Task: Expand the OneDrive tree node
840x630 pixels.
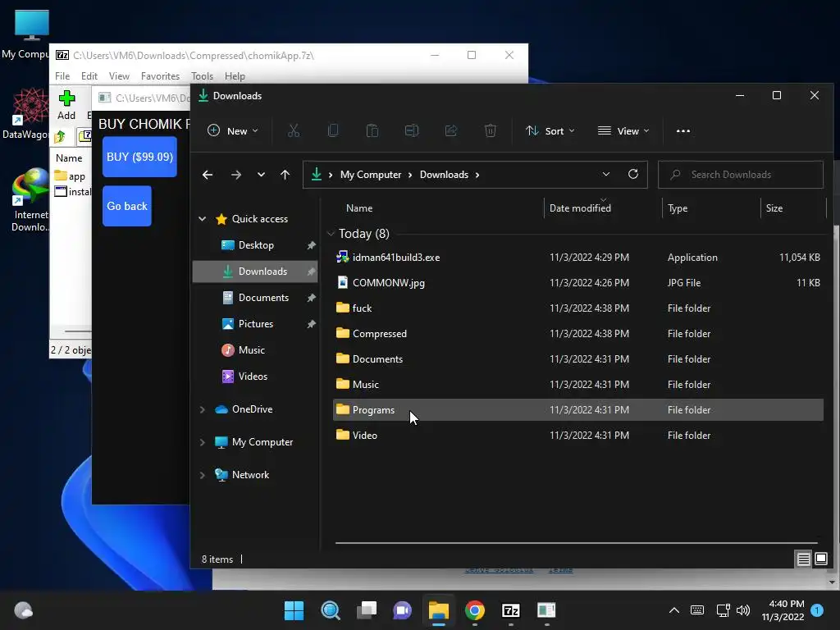Action: 203,409
